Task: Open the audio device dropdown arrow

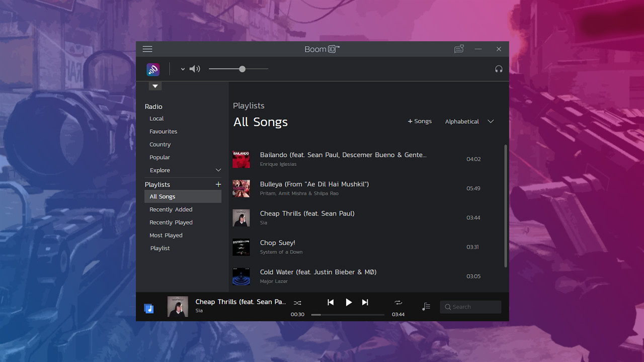Action: coord(182,69)
